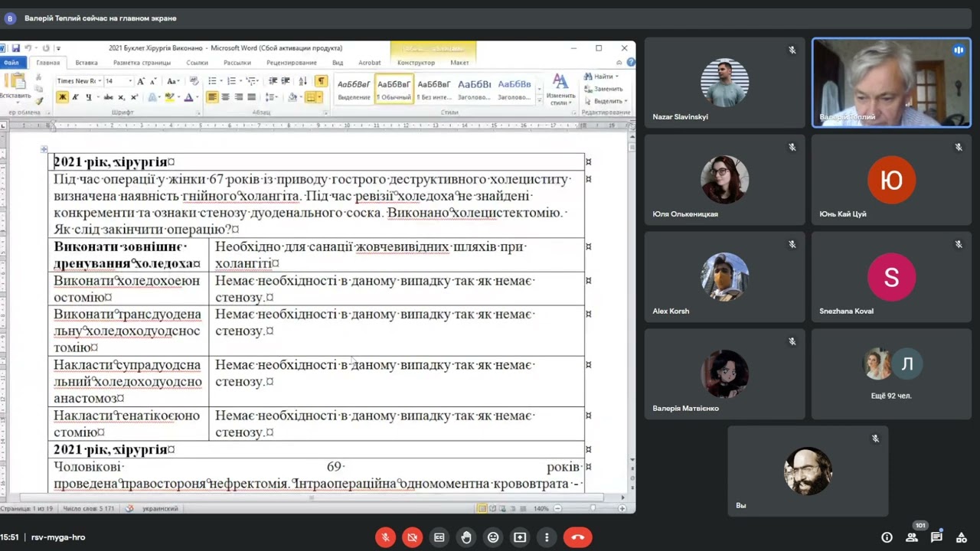Go to the Ссылки ribbon tab
This screenshot has width=980, height=551.
[197, 63]
